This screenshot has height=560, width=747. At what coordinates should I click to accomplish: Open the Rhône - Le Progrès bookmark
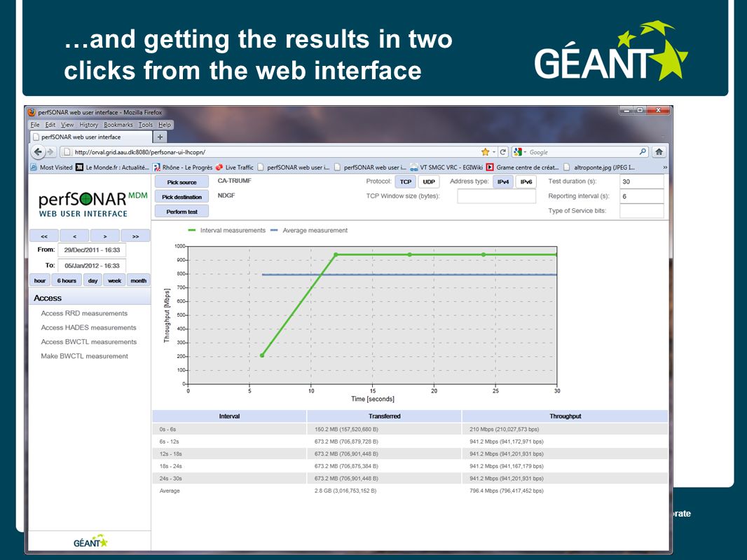coord(183,168)
